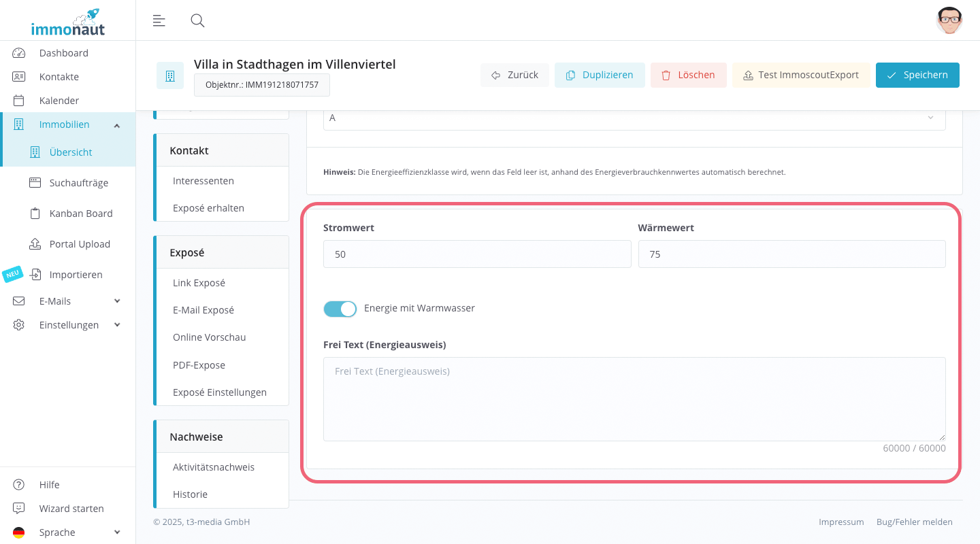Toggle the hamburger menu icon
The image size is (980, 544).
click(x=159, y=20)
